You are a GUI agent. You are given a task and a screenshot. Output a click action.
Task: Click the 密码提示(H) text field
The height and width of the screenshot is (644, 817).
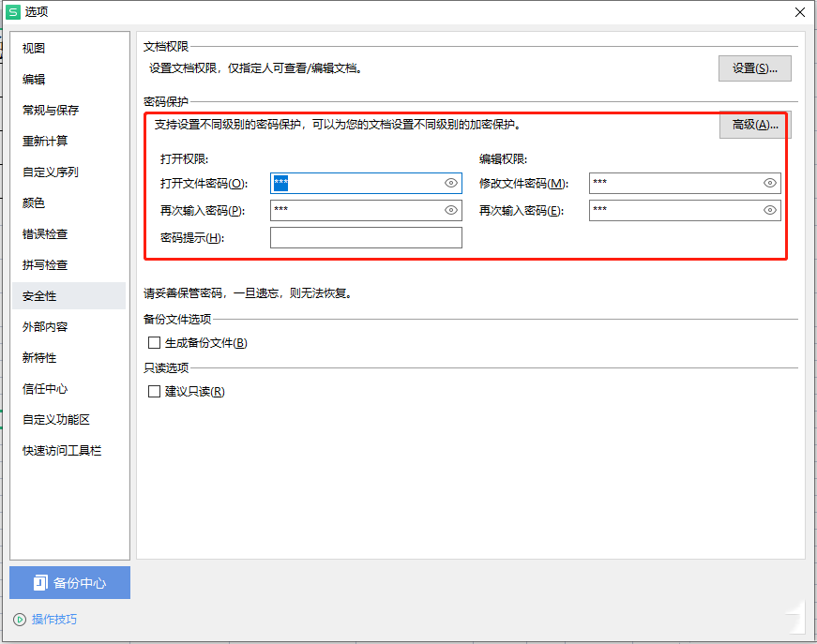(366, 237)
